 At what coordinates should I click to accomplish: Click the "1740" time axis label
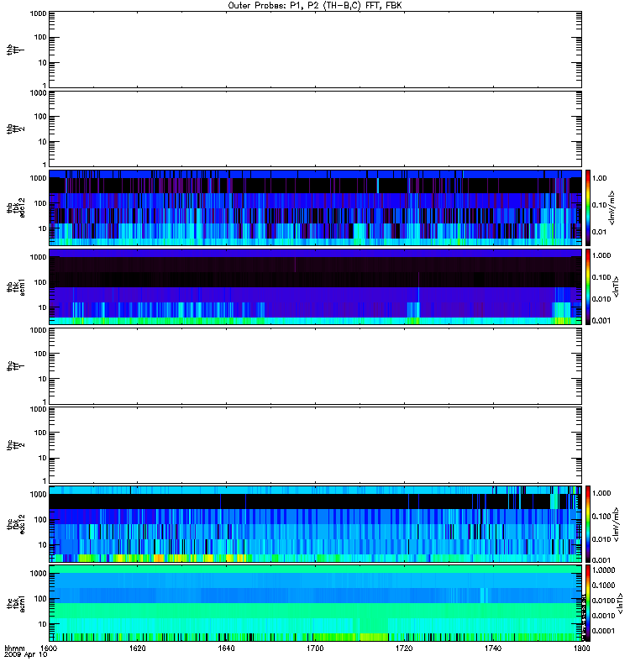click(x=493, y=648)
